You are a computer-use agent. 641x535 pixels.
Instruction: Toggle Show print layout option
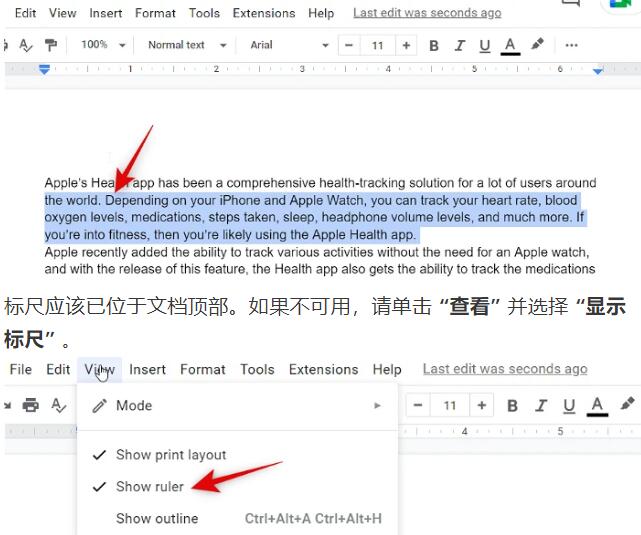[x=237, y=455]
